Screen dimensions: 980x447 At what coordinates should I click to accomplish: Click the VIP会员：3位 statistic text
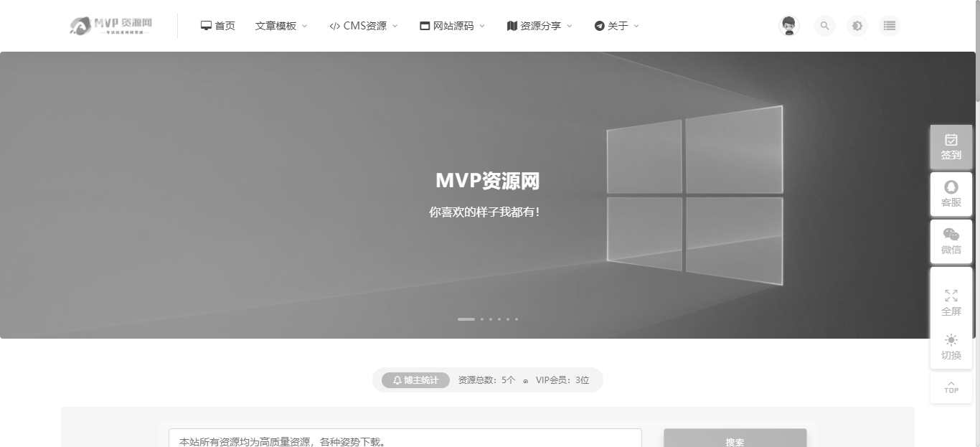(x=562, y=380)
